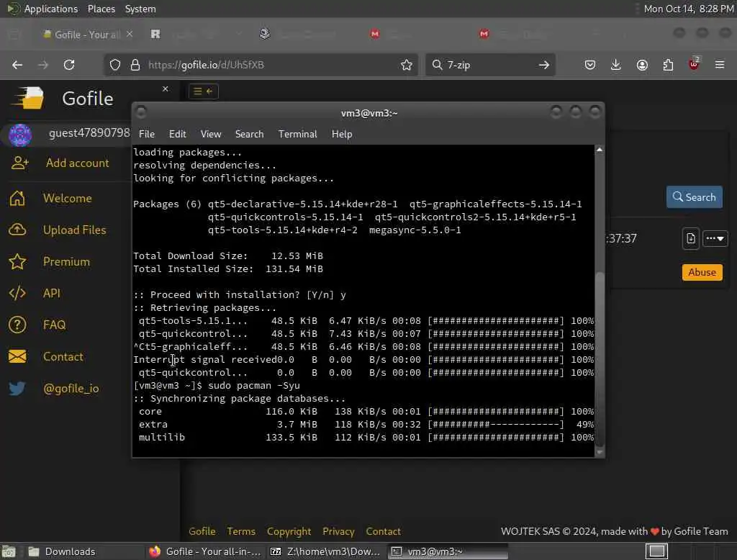
Task: Open the Places system menu
Action: [x=101, y=9]
